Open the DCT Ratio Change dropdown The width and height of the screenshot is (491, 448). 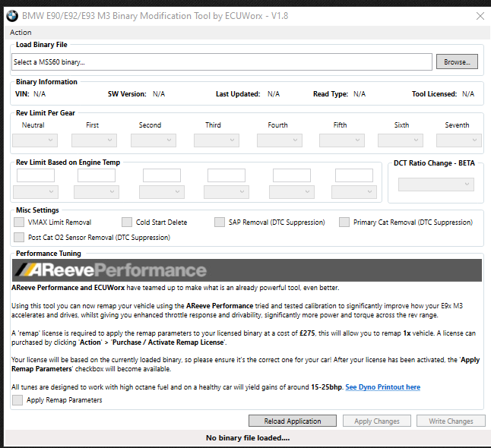[442, 185]
